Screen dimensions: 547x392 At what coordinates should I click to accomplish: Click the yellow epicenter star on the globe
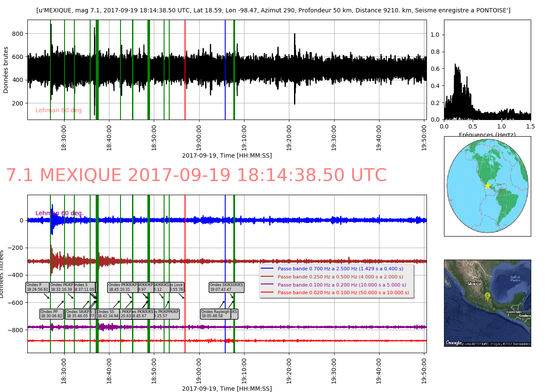tap(487, 185)
